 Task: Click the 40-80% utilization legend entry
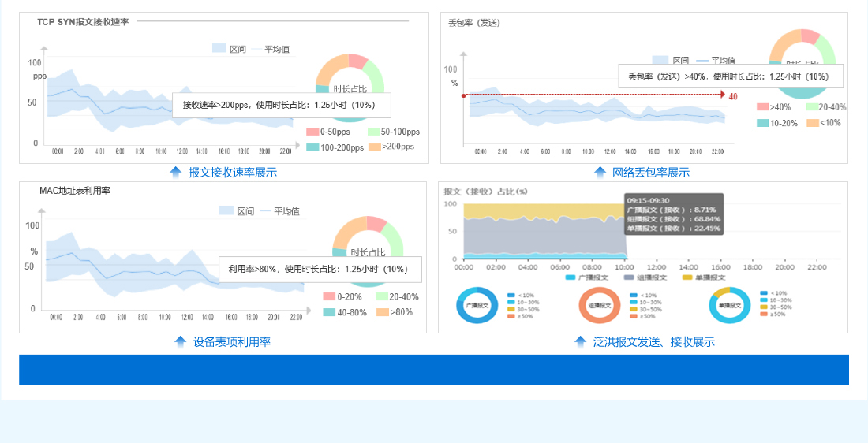[x=344, y=312]
